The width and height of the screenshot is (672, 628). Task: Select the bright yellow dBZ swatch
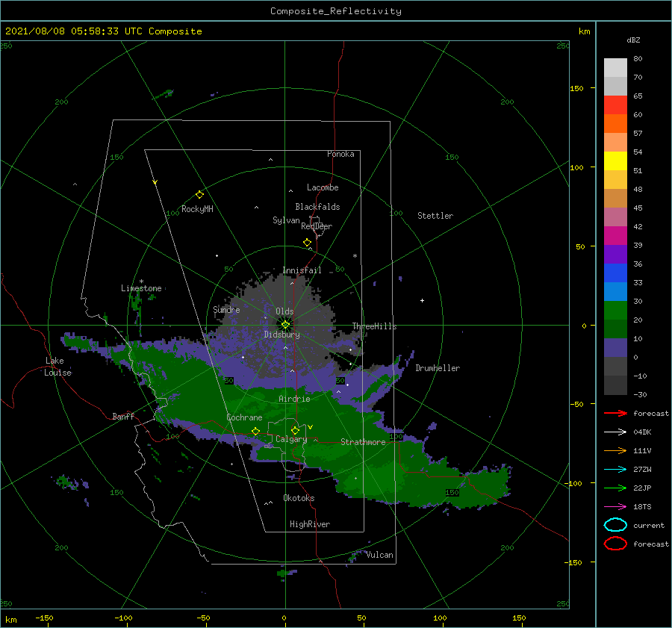[615, 161]
